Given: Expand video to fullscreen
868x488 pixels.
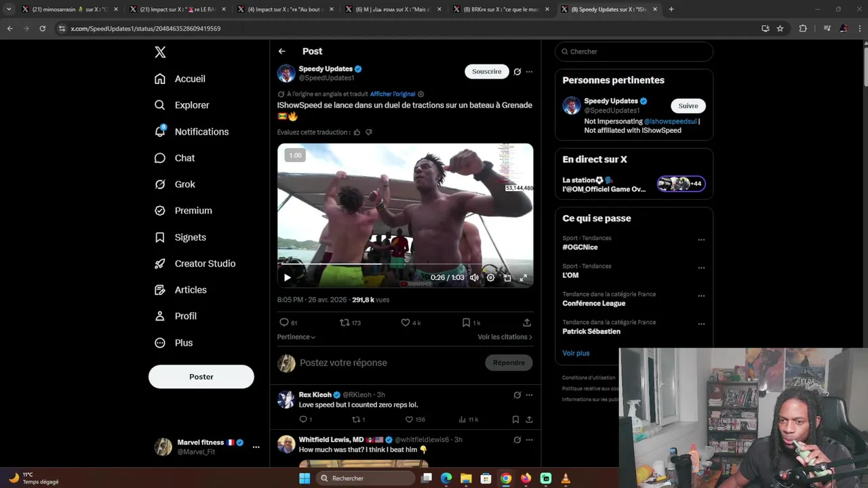Looking at the screenshot, I should click(x=524, y=277).
